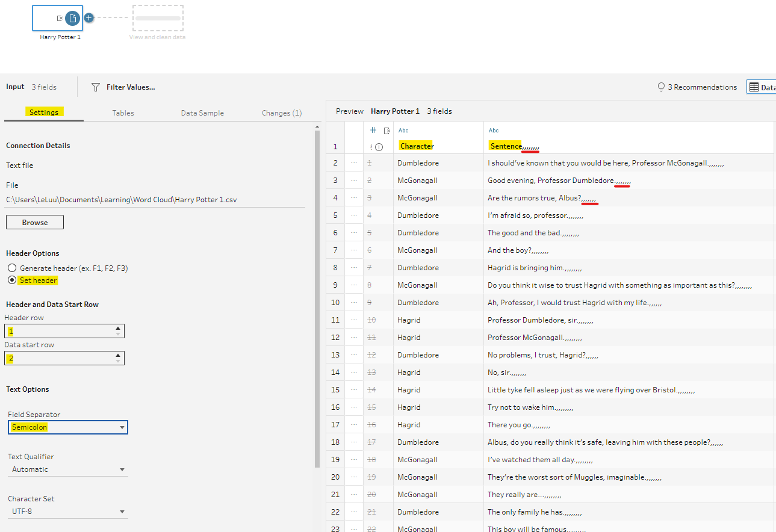
Task: Click the data grid view icon at top right
Action: coord(754,87)
